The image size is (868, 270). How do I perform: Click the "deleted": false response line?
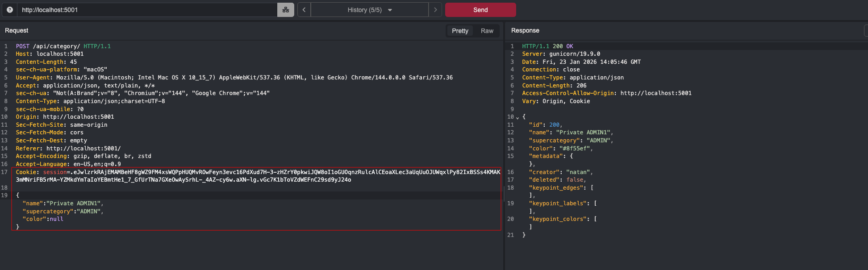[x=558, y=180]
